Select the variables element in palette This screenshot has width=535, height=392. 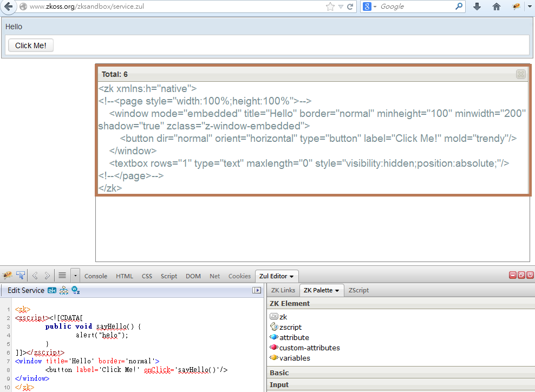tap(295, 358)
